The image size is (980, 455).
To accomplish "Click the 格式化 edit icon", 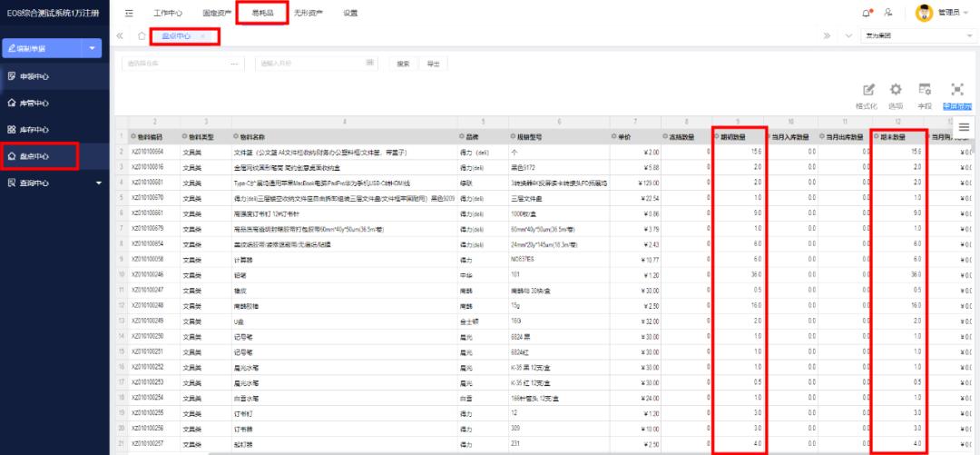I will [x=868, y=90].
